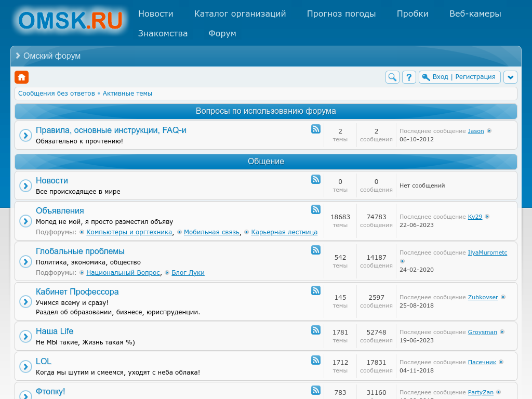The width and height of the screenshot is (532, 399).
Task: Open the Сообщения без ответов link
Action: coord(57,94)
